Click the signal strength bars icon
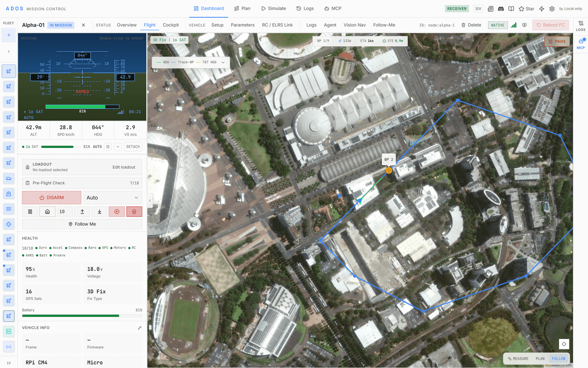 [x=513, y=25]
